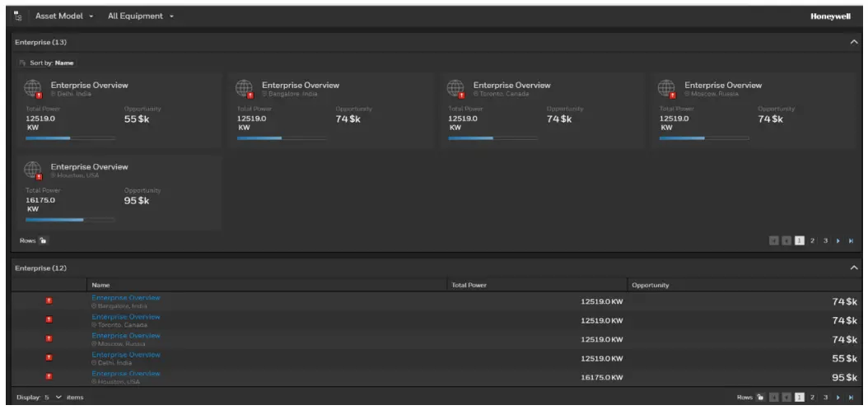868x410 pixels.
Task: Click the 16175.0 KW table cell
Action: point(602,377)
